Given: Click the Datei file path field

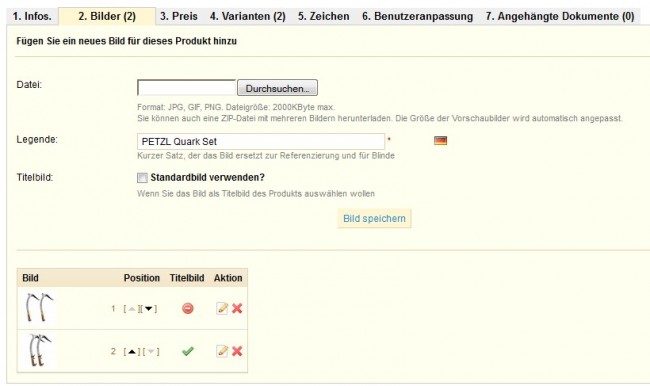Looking at the screenshot, I should tap(187, 88).
